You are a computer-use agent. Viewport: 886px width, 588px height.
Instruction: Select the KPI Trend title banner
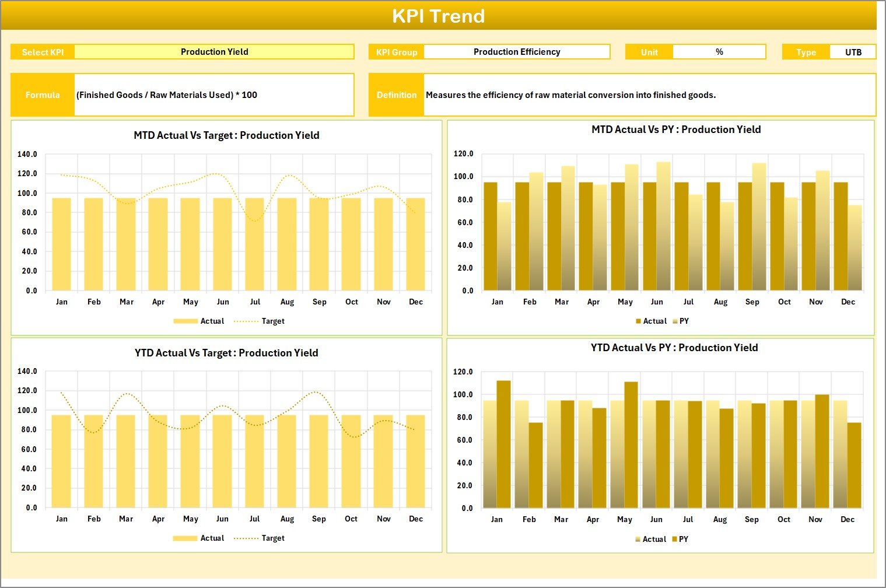tap(440, 16)
